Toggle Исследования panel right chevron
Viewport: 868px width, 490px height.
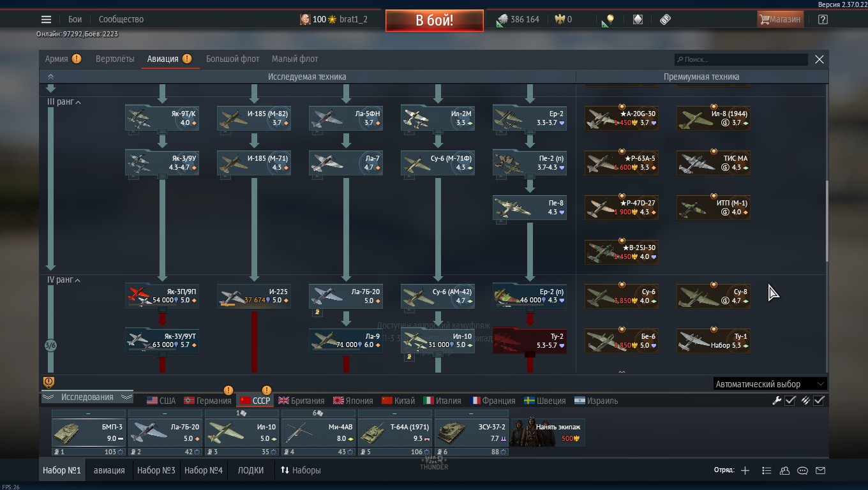coord(126,397)
